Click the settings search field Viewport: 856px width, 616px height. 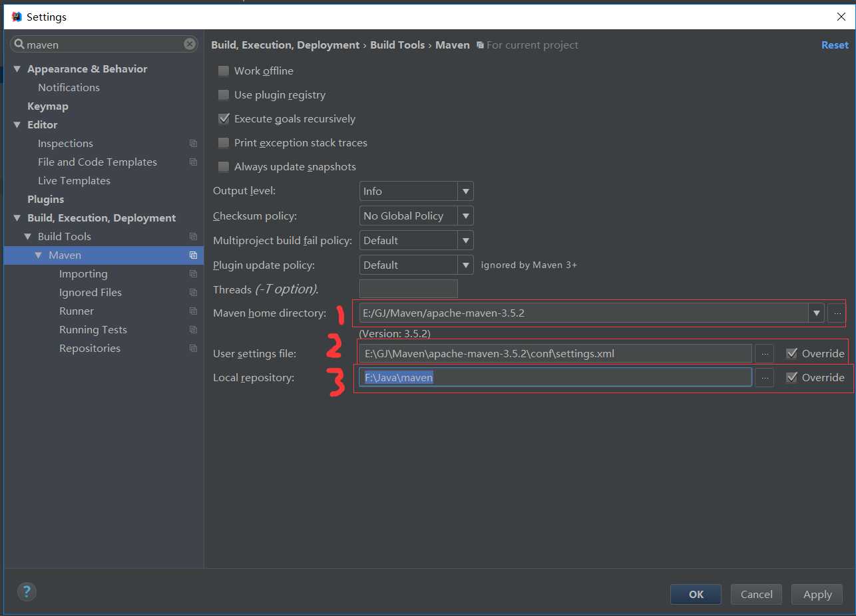click(104, 45)
